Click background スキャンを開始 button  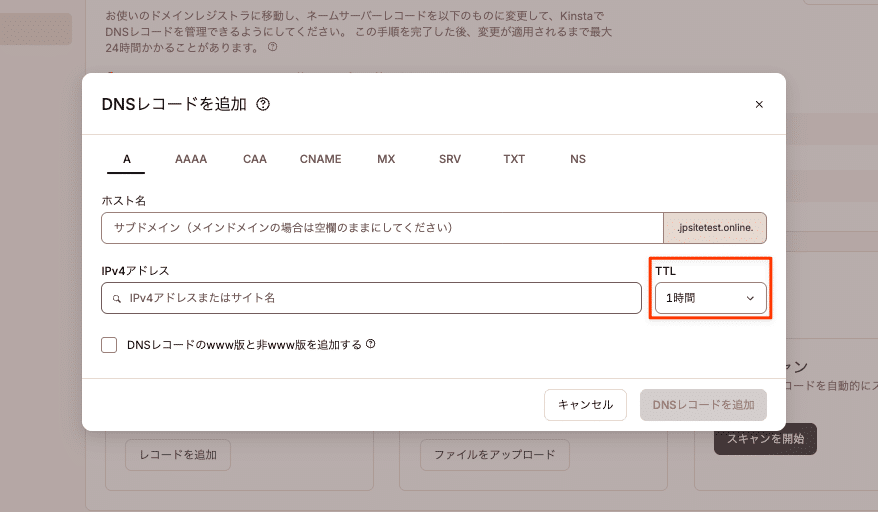765,439
